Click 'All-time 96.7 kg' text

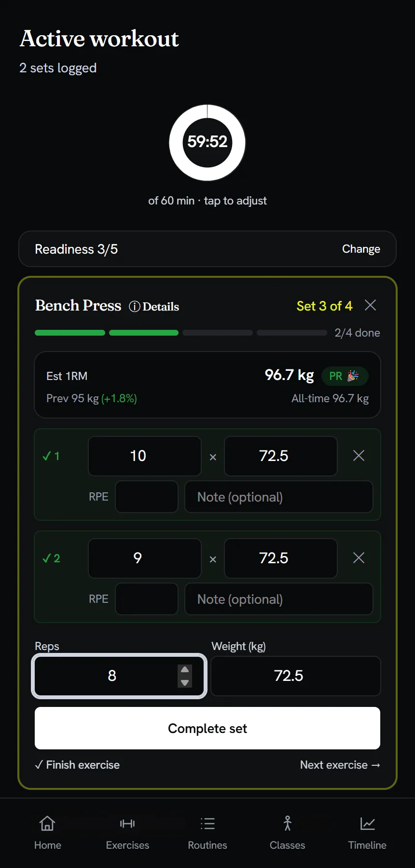330,398
